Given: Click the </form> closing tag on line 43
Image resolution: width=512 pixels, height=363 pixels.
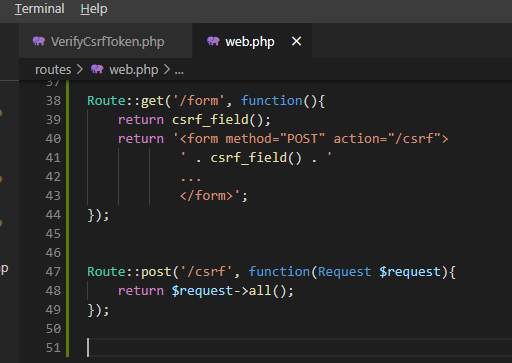Looking at the screenshot, I should 206,196.
